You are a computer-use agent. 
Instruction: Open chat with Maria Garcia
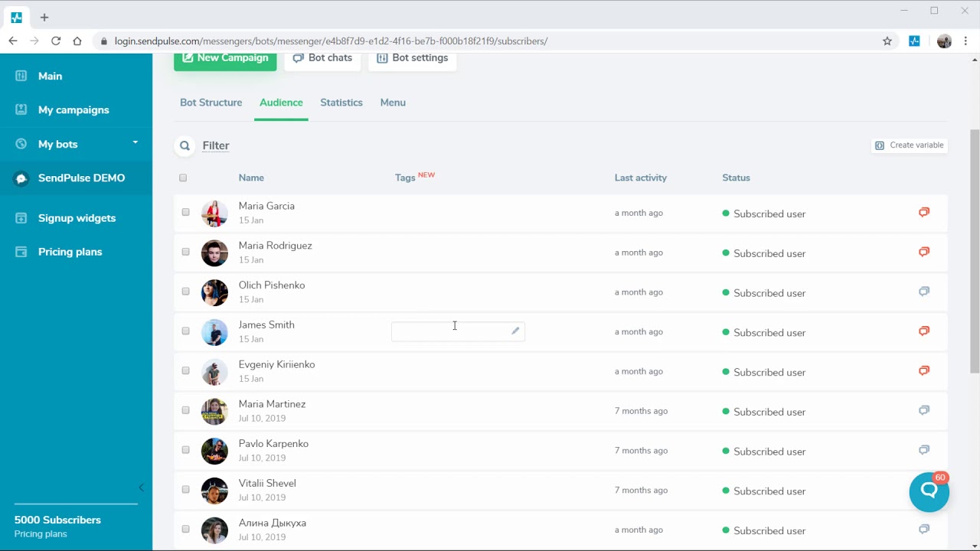pos(924,212)
